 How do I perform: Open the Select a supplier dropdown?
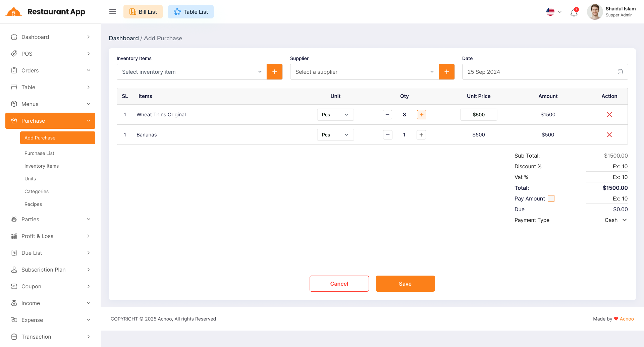(x=364, y=72)
